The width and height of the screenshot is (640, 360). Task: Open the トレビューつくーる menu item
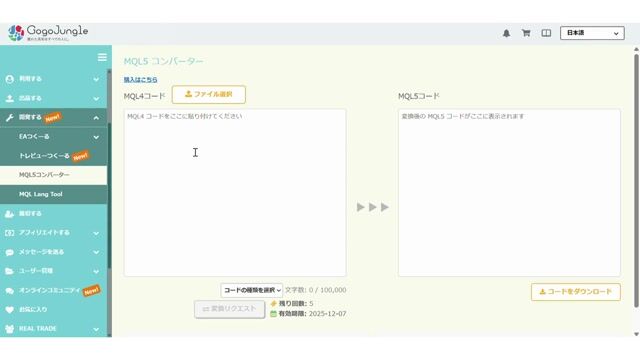pos(53,156)
